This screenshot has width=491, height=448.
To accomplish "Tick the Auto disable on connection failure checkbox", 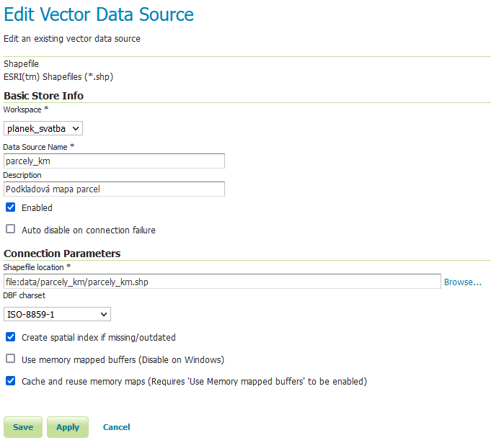I will pos(11,230).
